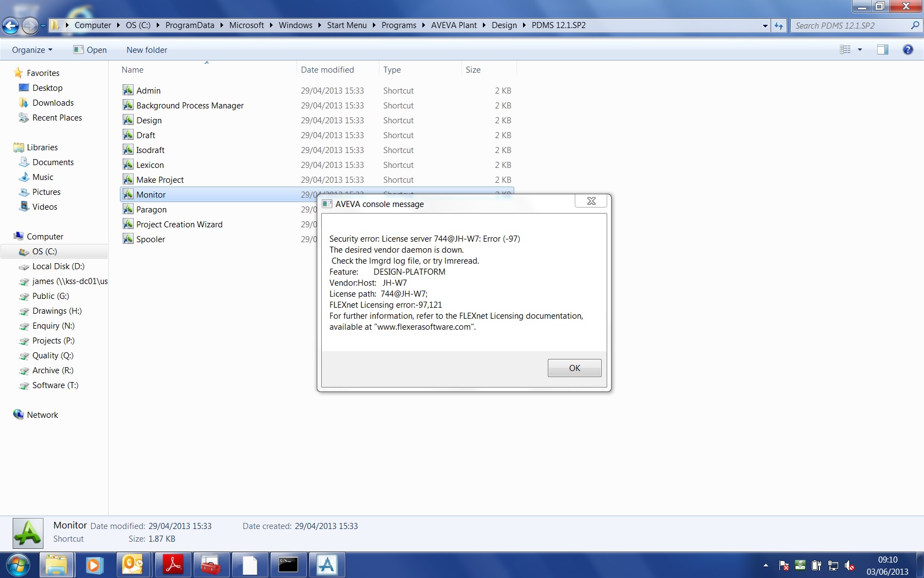Expand breadcrumb arrow after AVEVA Plant
The width and height of the screenshot is (924, 578).
484,25
